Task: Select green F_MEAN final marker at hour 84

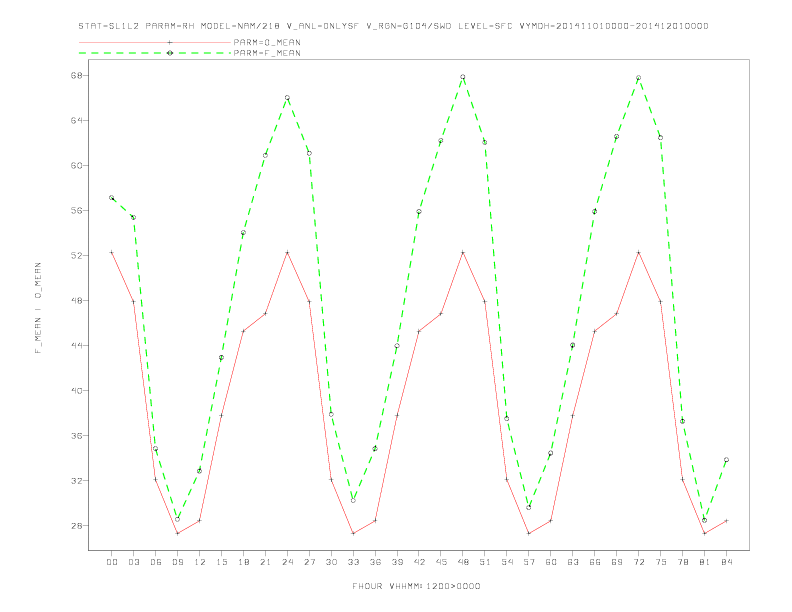Action: pos(726,460)
